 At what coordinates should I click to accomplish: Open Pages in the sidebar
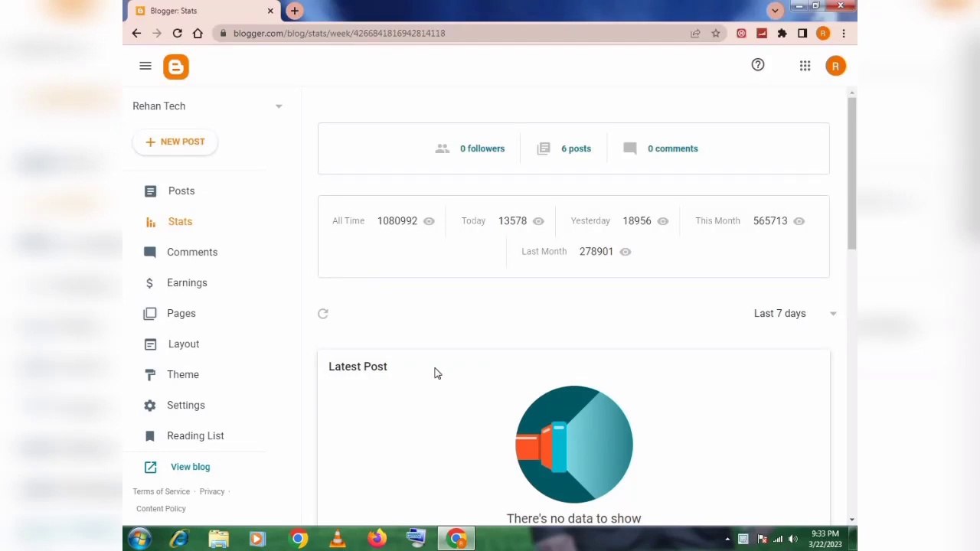(x=181, y=313)
